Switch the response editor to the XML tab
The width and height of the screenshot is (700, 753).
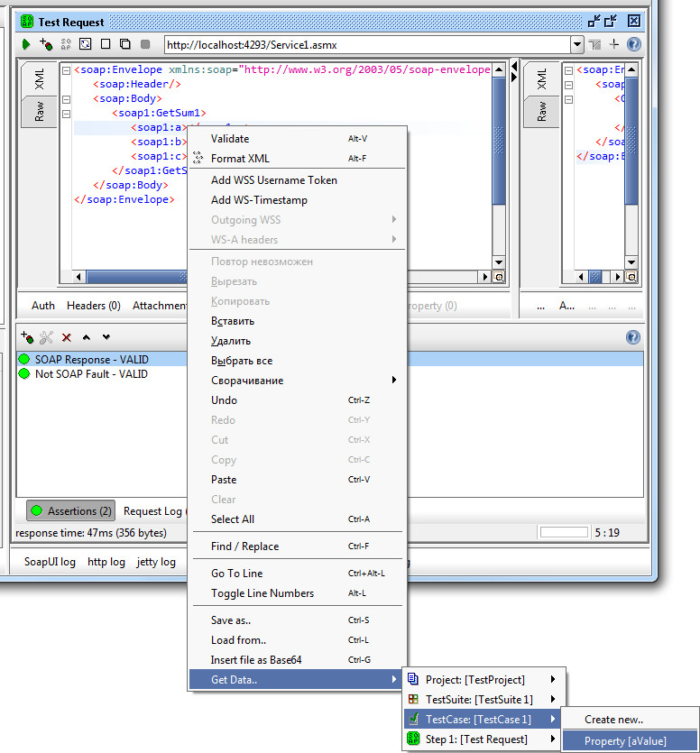(x=541, y=78)
